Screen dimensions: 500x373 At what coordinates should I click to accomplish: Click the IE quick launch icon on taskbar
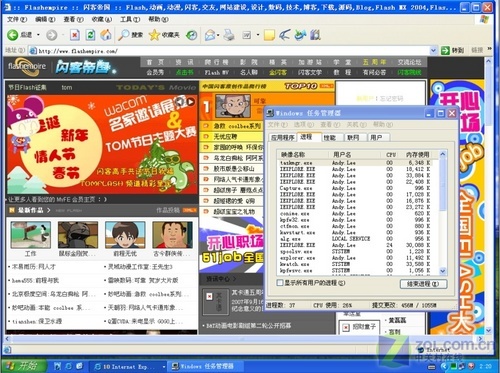[x=68, y=366]
